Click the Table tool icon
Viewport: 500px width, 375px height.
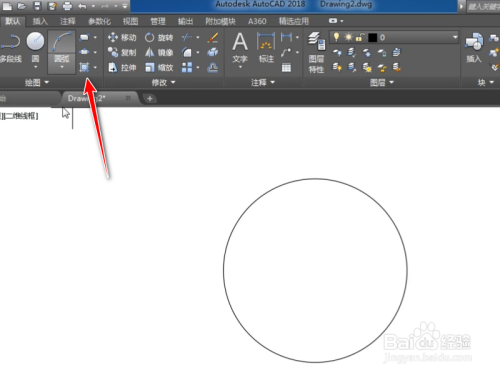coord(286,68)
